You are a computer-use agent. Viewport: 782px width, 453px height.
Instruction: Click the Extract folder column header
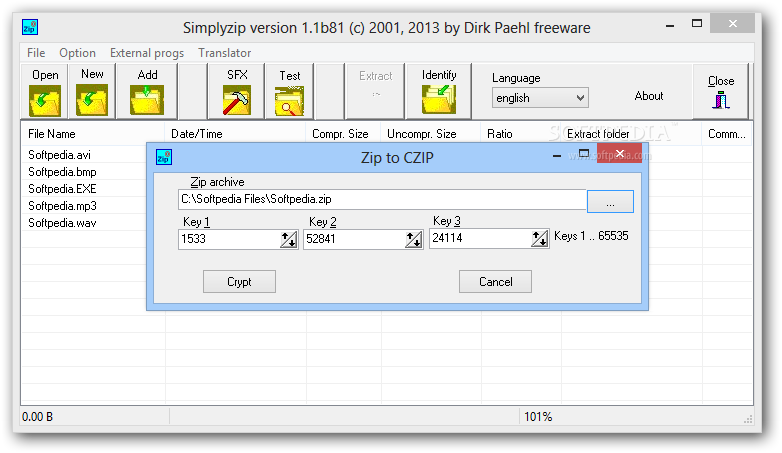pyautogui.click(x=631, y=134)
